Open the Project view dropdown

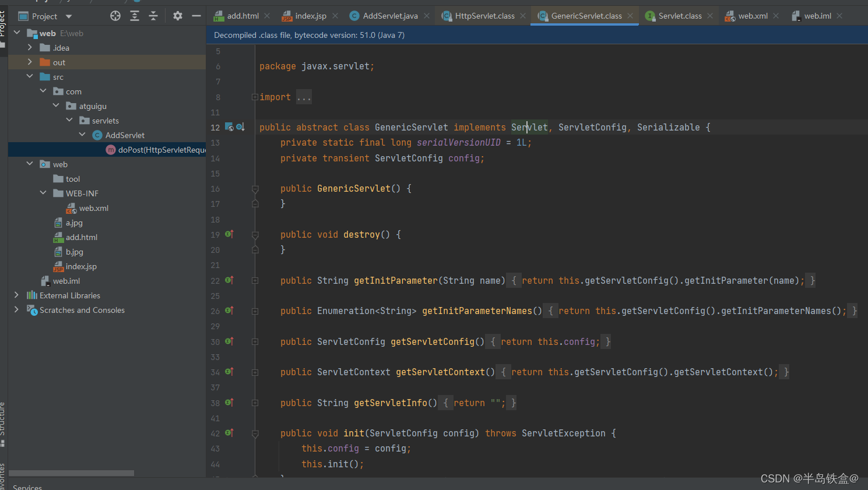[x=69, y=16]
